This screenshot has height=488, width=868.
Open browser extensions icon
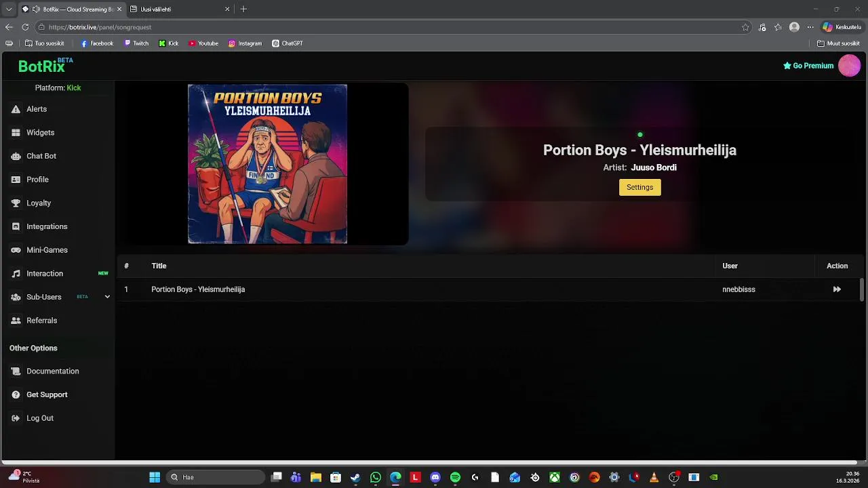[762, 27]
